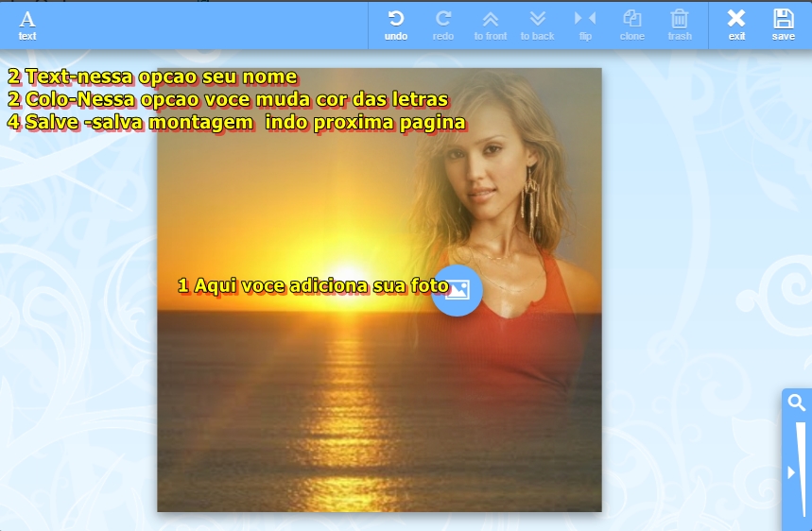Select the text tool
This screenshot has width=812, height=531.
click(26, 25)
